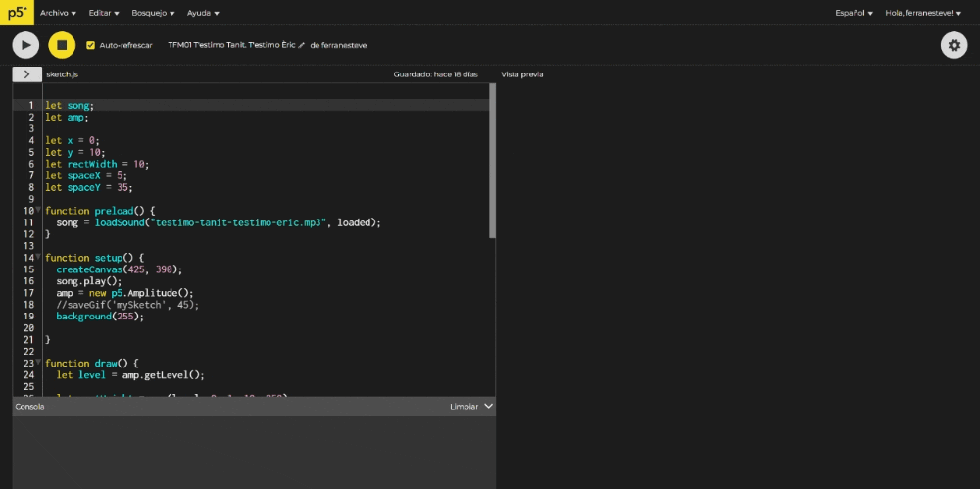Viewport: 980px width, 489px height.
Task: Expand the file sidebar with arrow button
Action: (x=25, y=74)
